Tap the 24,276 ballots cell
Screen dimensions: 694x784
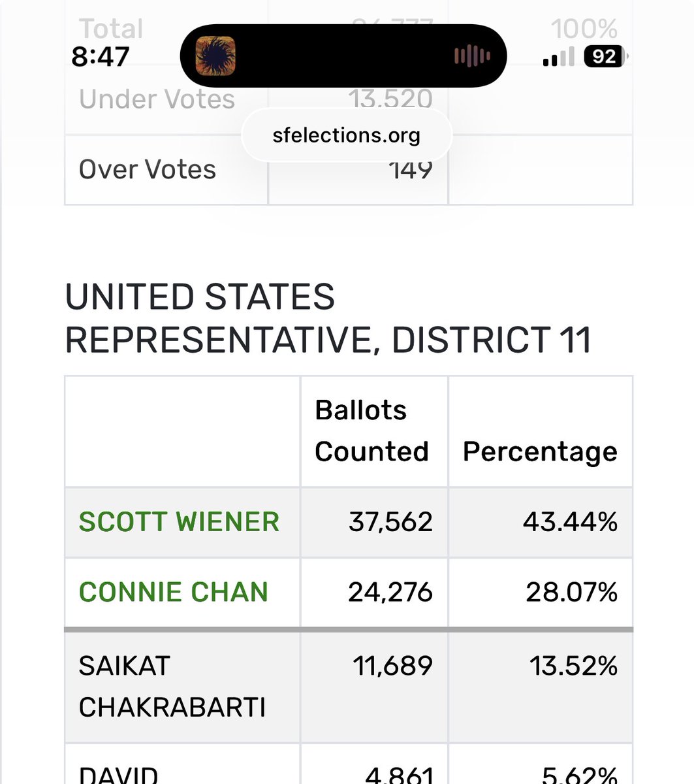pyautogui.click(x=390, y=593)
